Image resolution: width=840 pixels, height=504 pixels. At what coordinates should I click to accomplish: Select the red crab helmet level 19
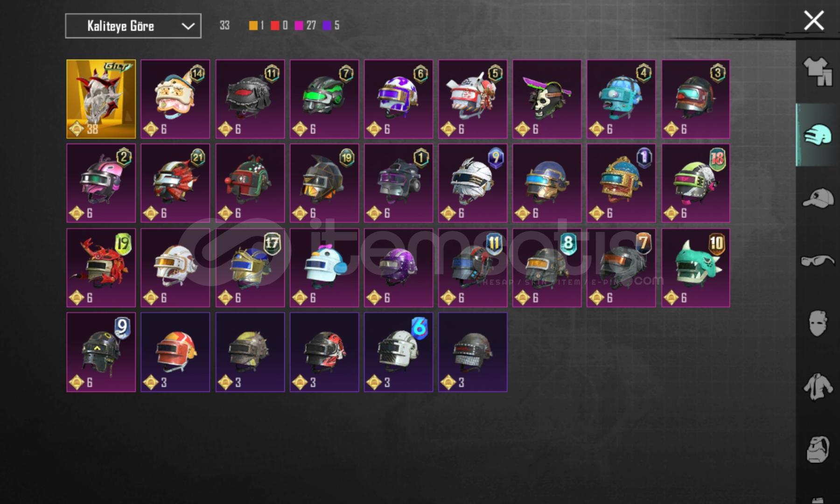click(101, 268)
